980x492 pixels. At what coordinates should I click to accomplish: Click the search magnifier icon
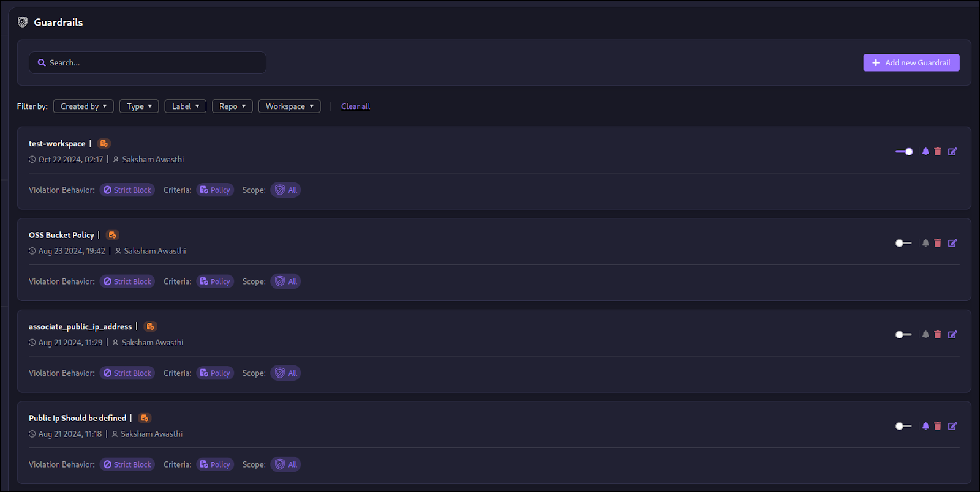[42, 62]
